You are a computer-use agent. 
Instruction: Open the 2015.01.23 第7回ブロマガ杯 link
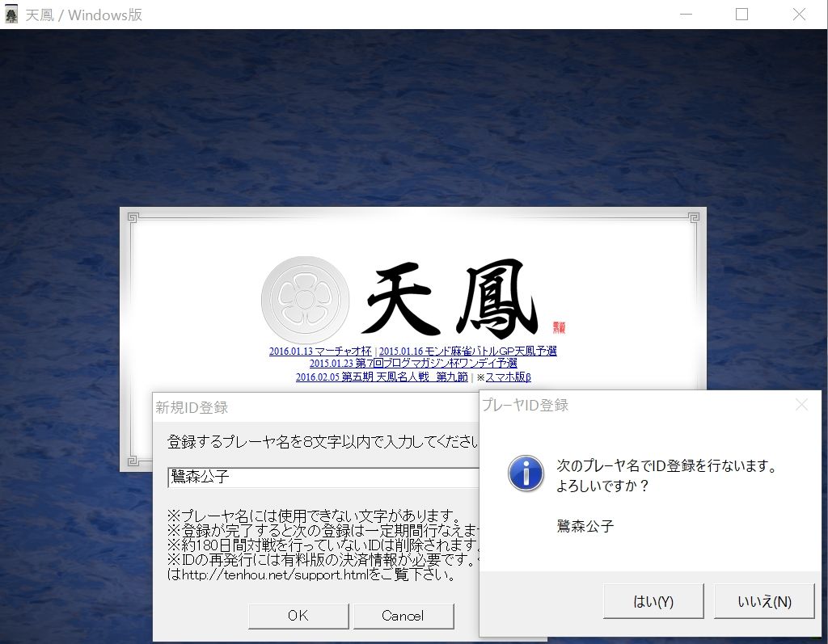pos(413,364)
